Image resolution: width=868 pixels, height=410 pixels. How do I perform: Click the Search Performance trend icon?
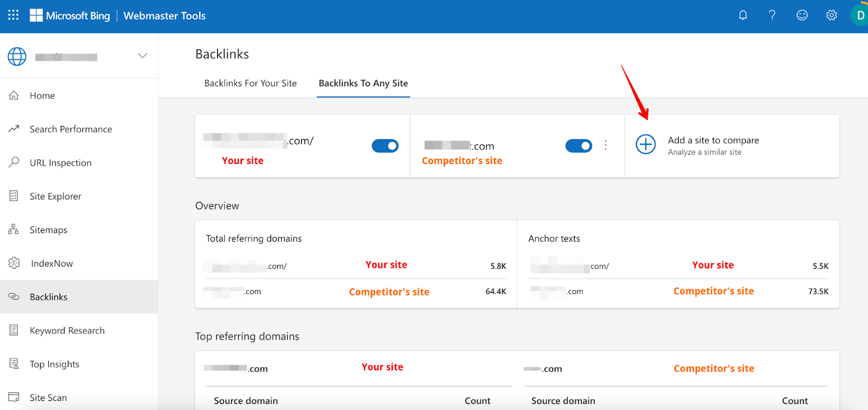(x=14, y=129)
